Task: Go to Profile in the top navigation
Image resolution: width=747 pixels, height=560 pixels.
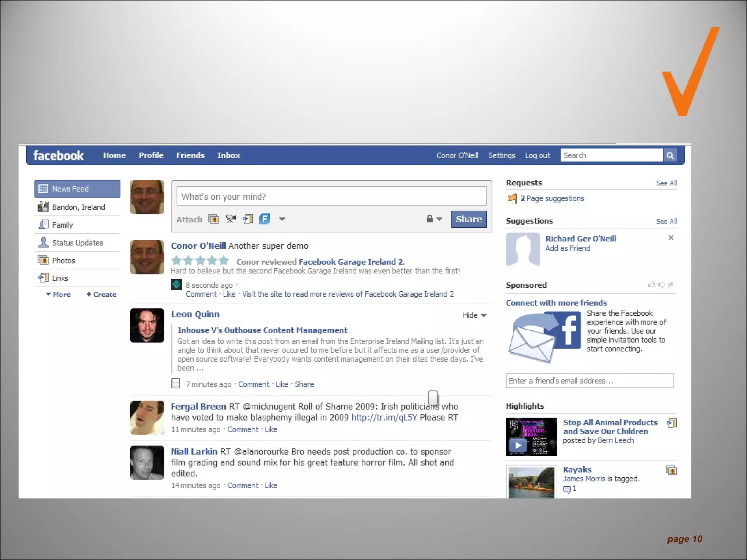Action: [x=151, y=156]
